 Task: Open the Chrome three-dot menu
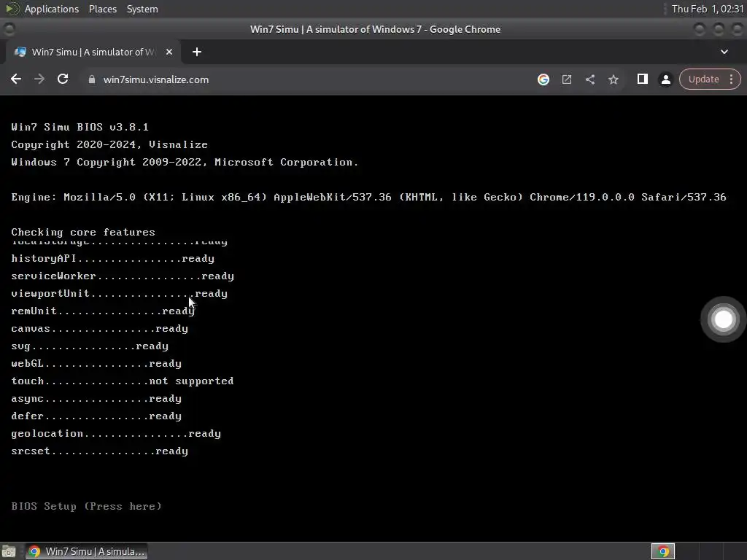pyautogui.click(x=731, y=79)
